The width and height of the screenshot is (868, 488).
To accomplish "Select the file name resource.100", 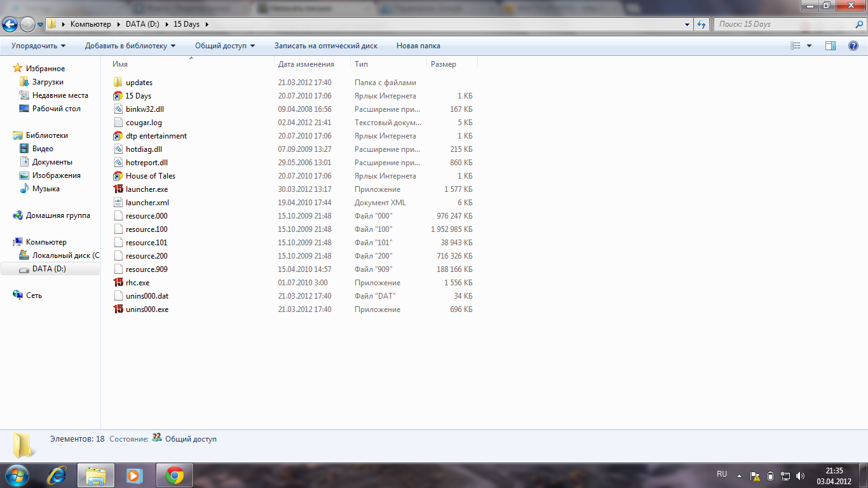I will [147, 229].
